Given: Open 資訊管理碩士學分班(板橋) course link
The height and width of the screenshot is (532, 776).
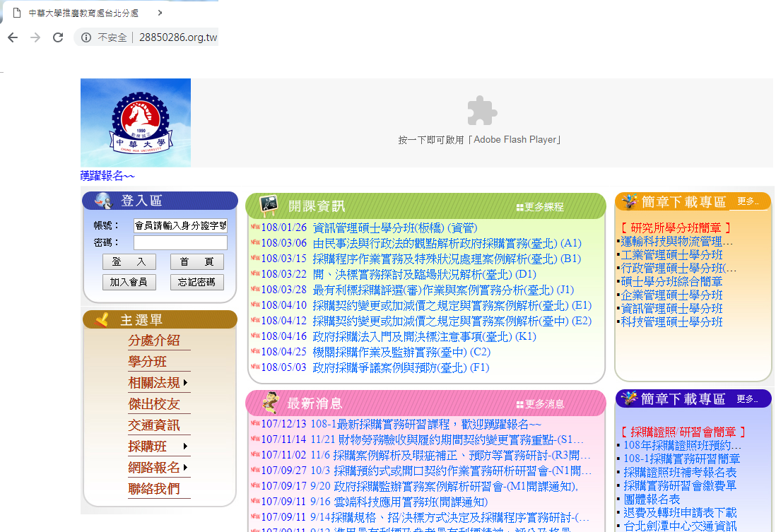Looking at the screenshot, I should point(394,227).
